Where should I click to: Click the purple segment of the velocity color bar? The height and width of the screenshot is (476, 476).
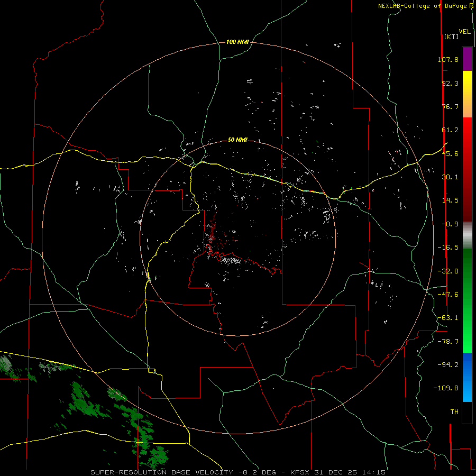[x=467, y=59]
